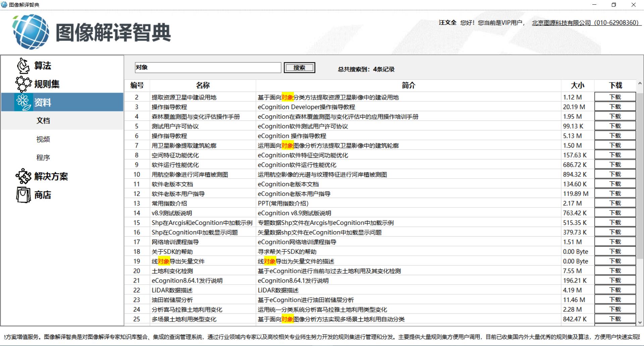Click the 搜索 button
Image resolution: width=644 pixels, height=346 pixels.
(x=299, y=67)
